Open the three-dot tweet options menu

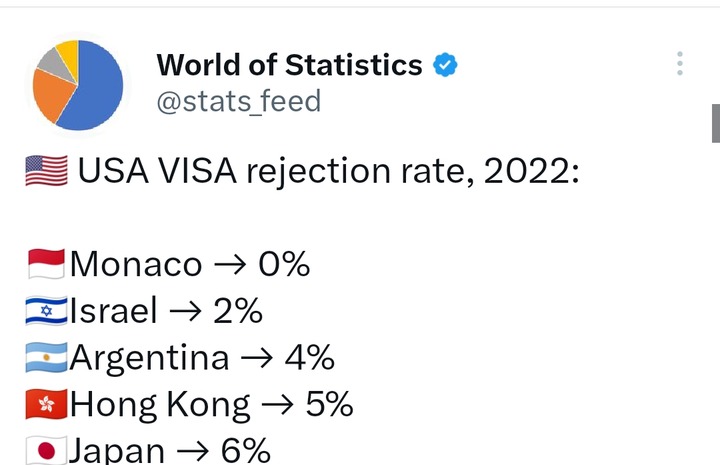click(x=680, y=64)
